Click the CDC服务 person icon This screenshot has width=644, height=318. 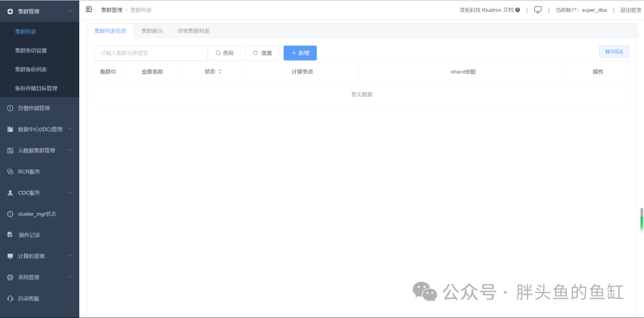(10, 193)
